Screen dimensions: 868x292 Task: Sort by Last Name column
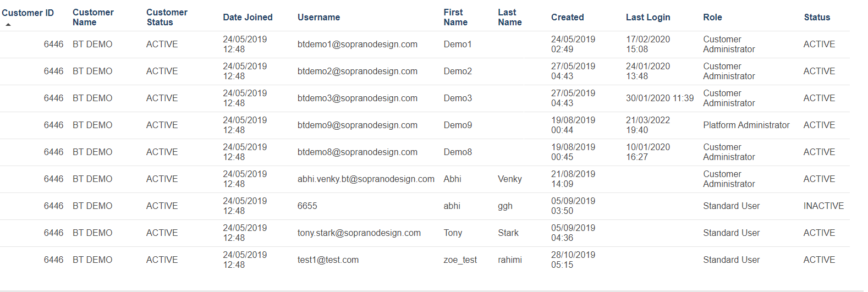(x=509, y=17)
